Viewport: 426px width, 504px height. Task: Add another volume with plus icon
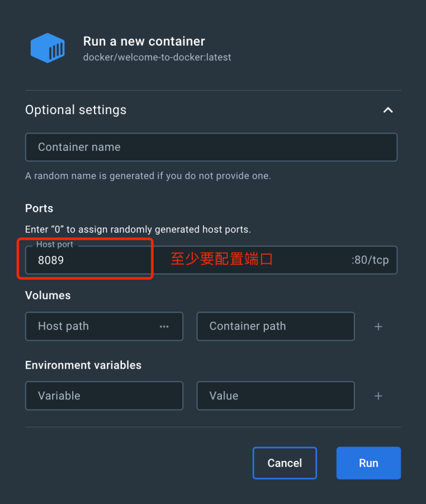379,327
